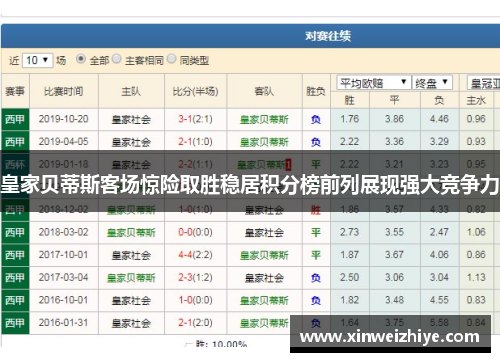Open the 1-0(0:0) score in 2016-10-01 row
Viewport: 500px width, 362px height.
click(195, 300)
